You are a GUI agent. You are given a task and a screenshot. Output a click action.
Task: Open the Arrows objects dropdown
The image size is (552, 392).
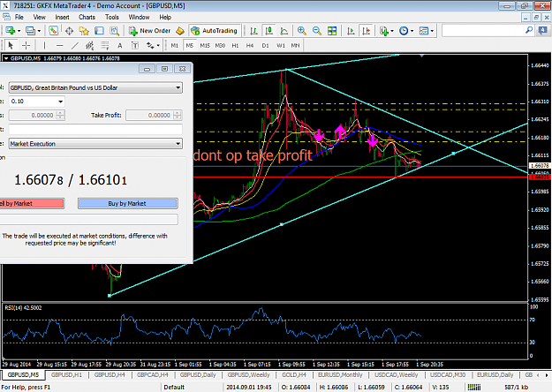(x=153, y=45)
